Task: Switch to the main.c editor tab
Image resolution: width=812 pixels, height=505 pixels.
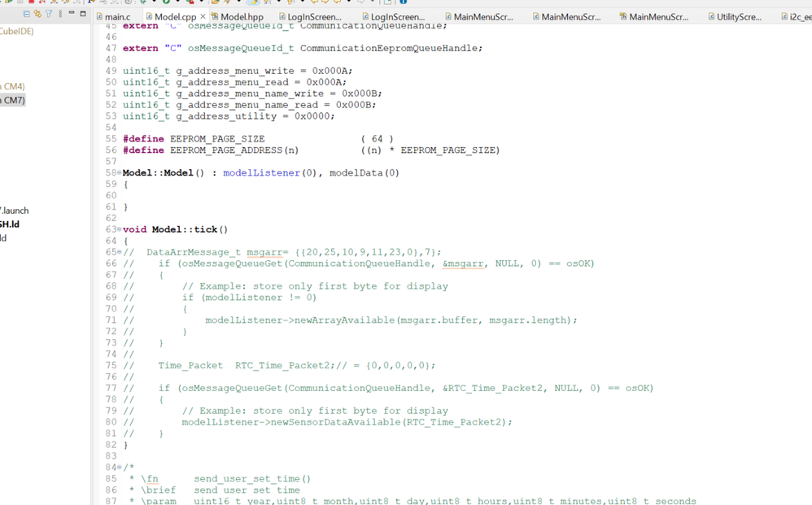Action: [113, 16]
